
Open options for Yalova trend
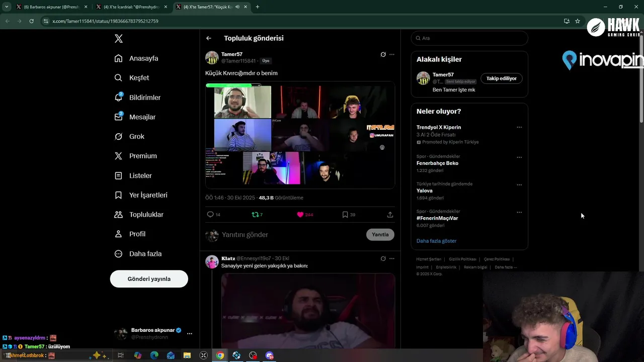click(x=519, y=185)
